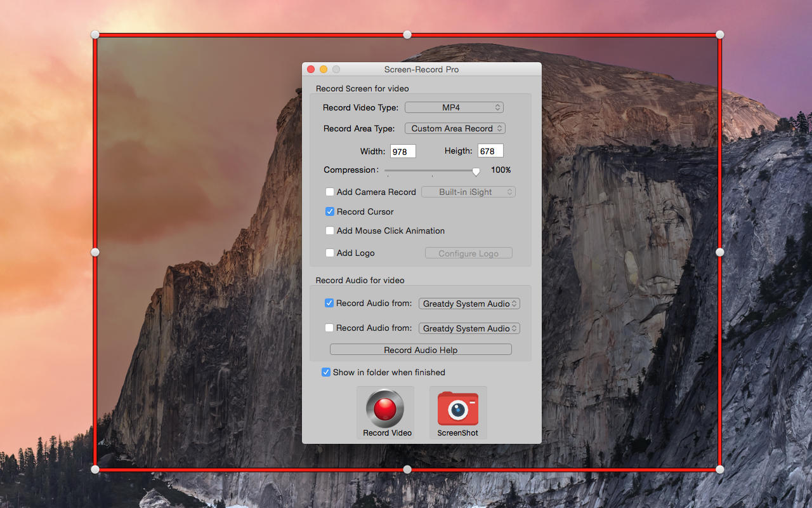812x508 pixels.
Task: Open the first Greatdy System Audio dropdown
Action: click(x=469, y=304)
